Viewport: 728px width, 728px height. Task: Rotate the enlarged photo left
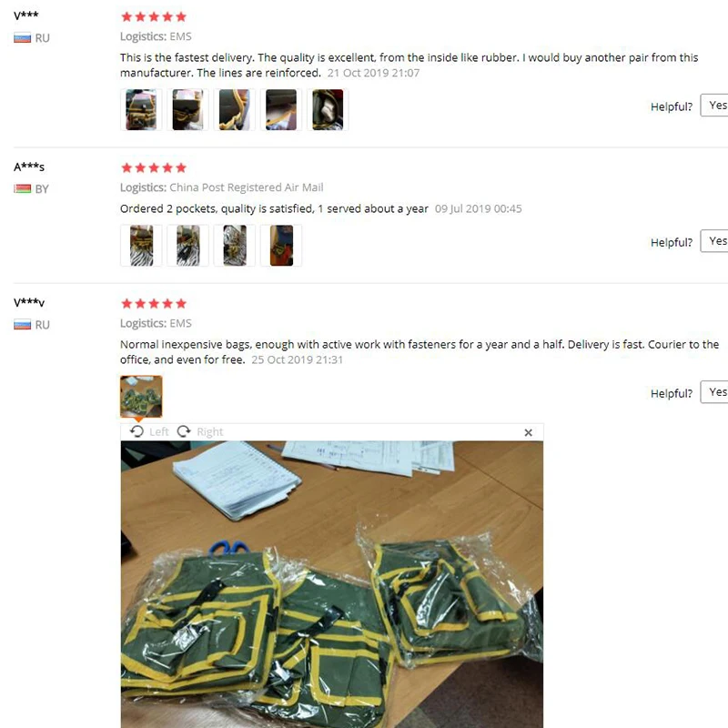click(149, 431)
